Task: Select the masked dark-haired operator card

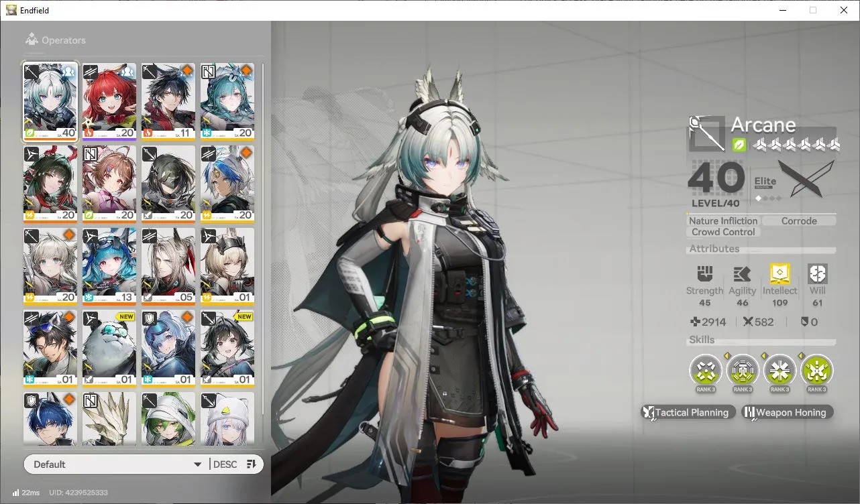Action: tap(168, 184)
